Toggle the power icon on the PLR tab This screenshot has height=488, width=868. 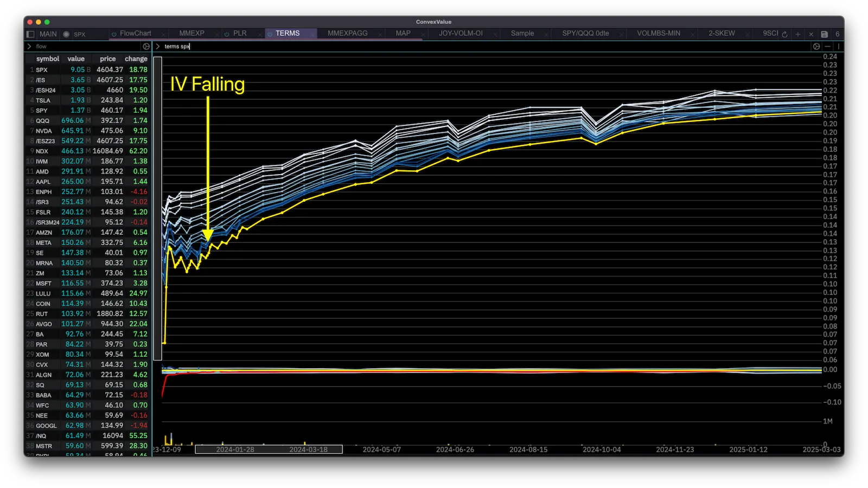(x=227, y=34)
